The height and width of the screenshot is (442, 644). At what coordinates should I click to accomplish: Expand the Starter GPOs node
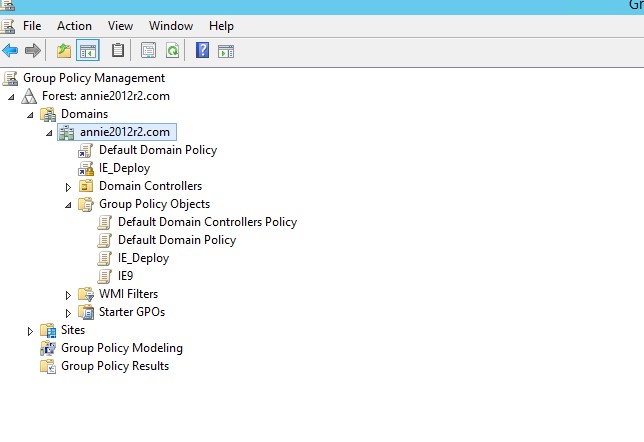(x=68, y=313)
